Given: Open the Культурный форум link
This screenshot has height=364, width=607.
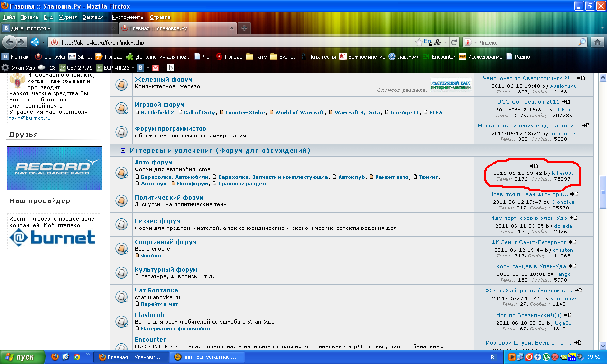Looking at the screenshot, I should (166, 269).
